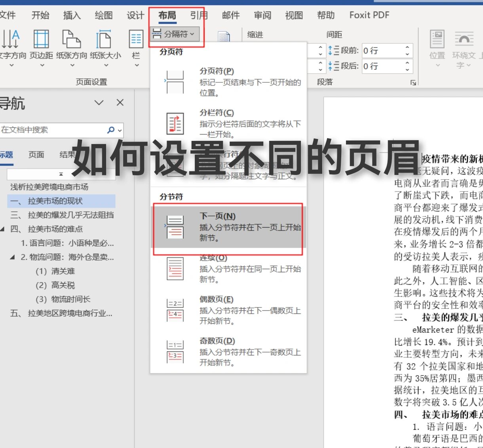Viewport: 483px width, 448px height.
Task: Close the navigation pane
Action: 120,103
